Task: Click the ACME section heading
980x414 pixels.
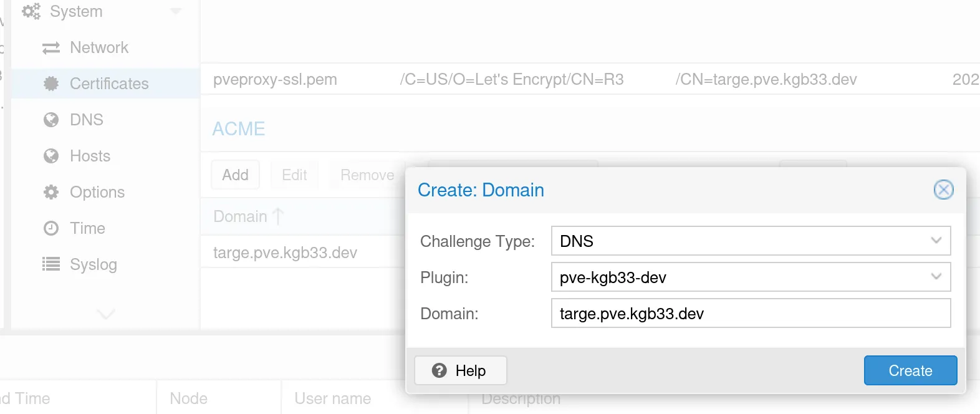Action: coord(239,128)
